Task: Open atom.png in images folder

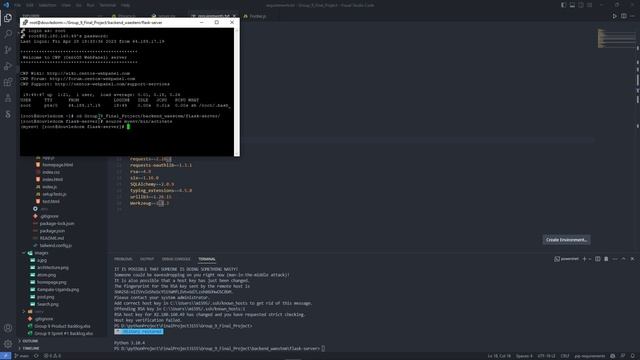Action: (46, 275)
